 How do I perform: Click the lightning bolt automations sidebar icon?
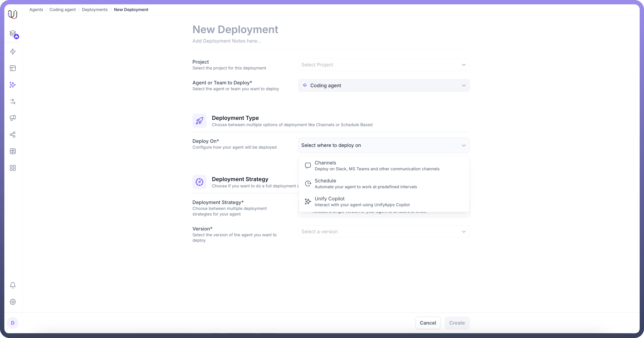click(x=13, y=52)
